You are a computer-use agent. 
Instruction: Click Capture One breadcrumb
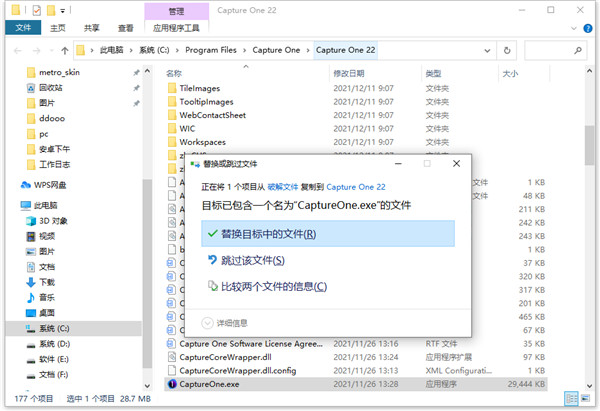tap(276, 50)
